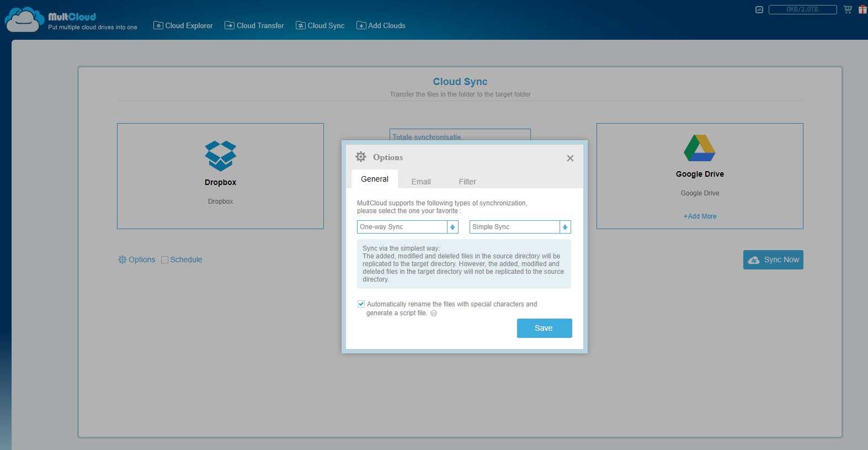
Task: Click the Cloud Sync page heading
Action: 460,82
